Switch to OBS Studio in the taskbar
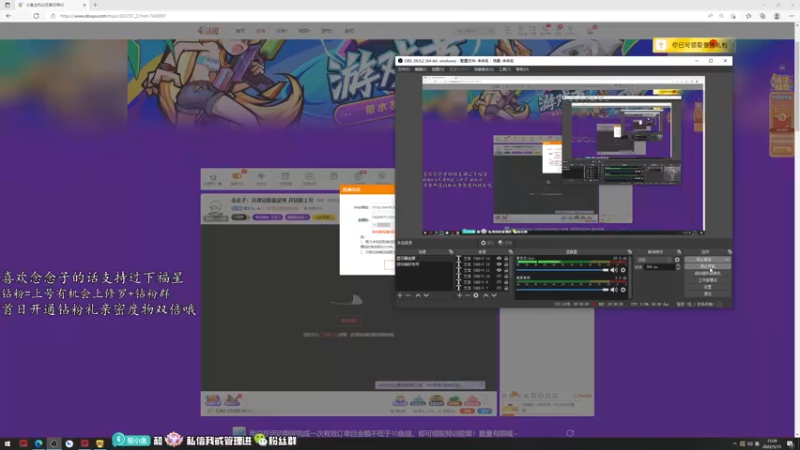800x450 pixels. point(54,443)
